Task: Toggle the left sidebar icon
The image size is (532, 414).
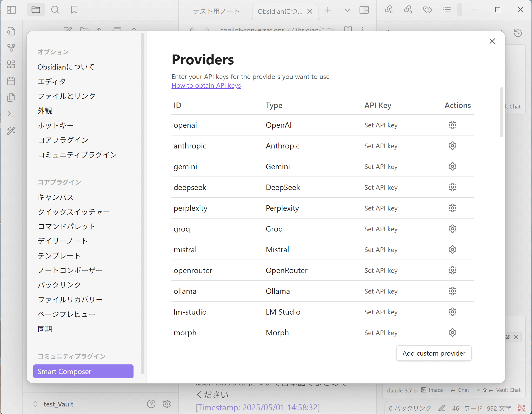Action: coord(11,10)
